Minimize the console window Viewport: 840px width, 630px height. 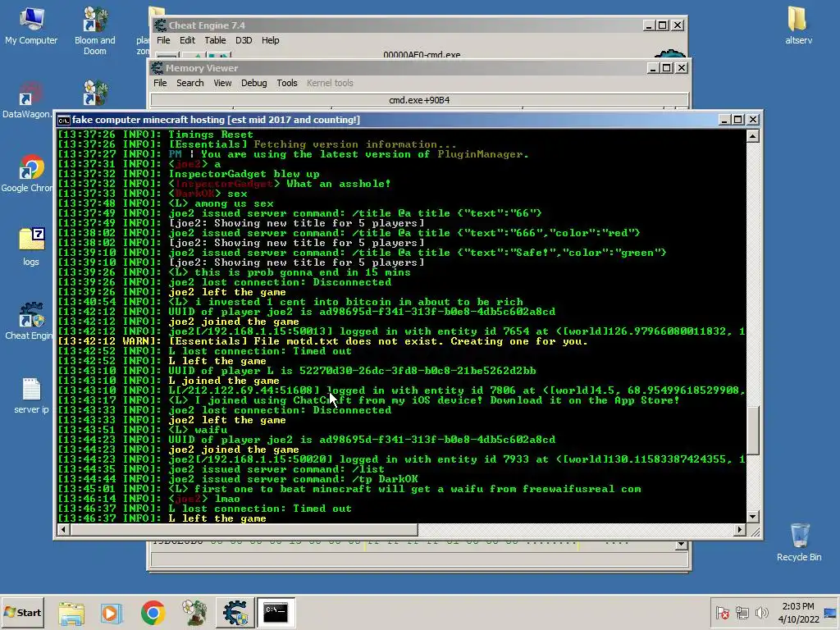point(724,120)
